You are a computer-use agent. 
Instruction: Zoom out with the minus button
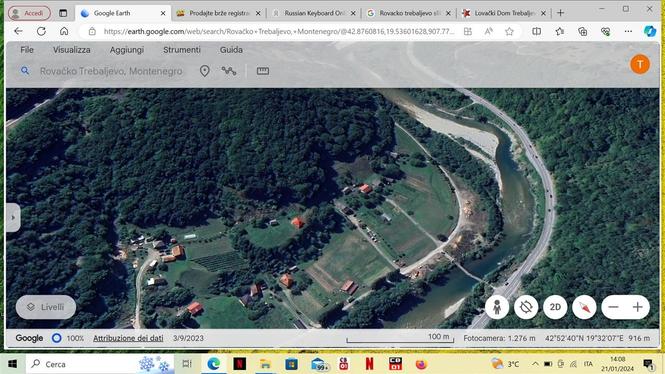pyautogui.click(x=613, y=307)
